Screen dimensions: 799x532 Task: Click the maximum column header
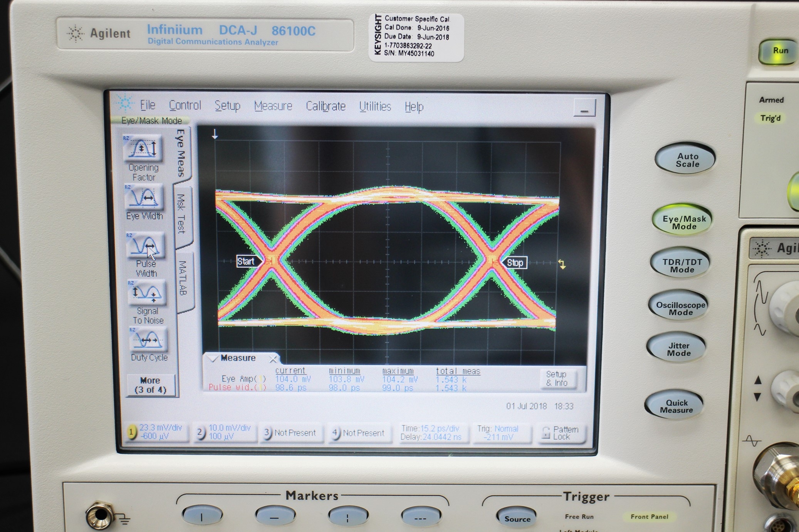(x=398, y=371)
